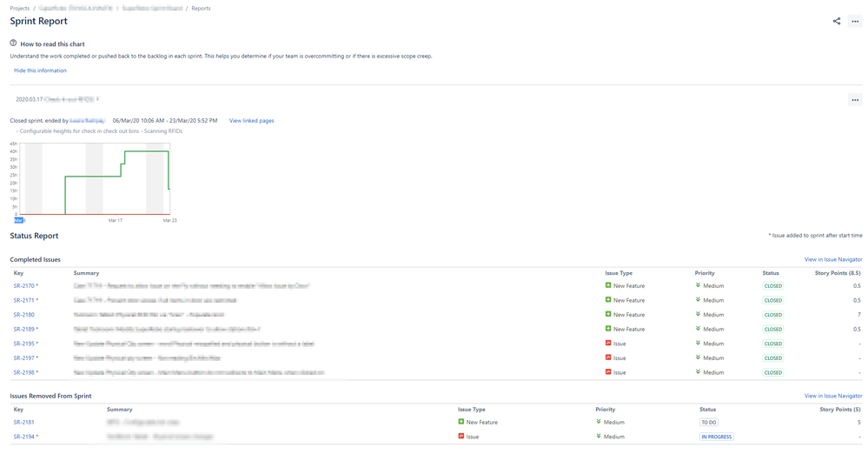Click CLOSED status badge for SR-2198
The width and height of the screenshot is (868, 454).
point(772,372)
